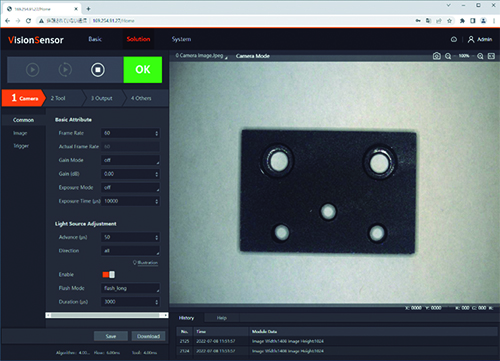
Task: Click the green OK result indicator
Action: [x=143, y=70]
